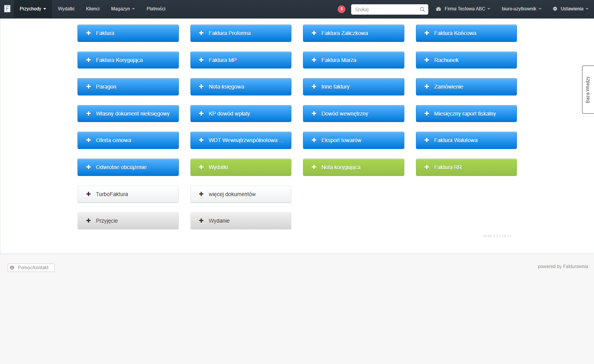Click the plus icon on Paragon
Viewport: 594px width, 364px height.
pyautogui.click(x=88, y=87)
